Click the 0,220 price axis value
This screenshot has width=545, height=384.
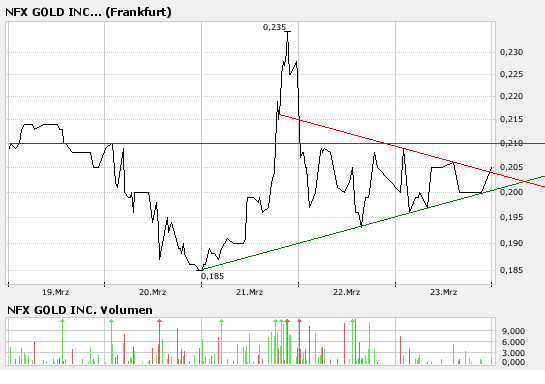point(511,96)
